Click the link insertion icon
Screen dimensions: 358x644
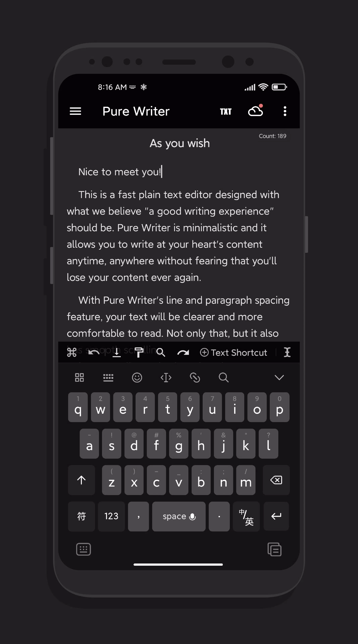tap(194, 377)
